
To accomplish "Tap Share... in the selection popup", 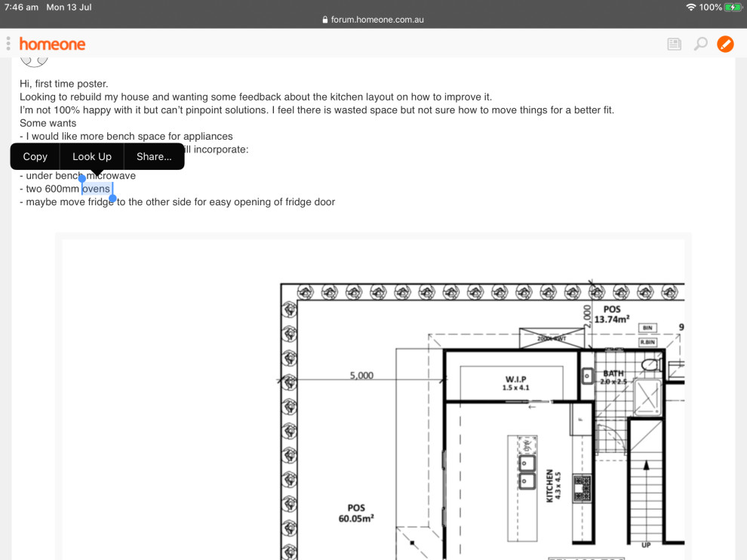I will (153, 156).
